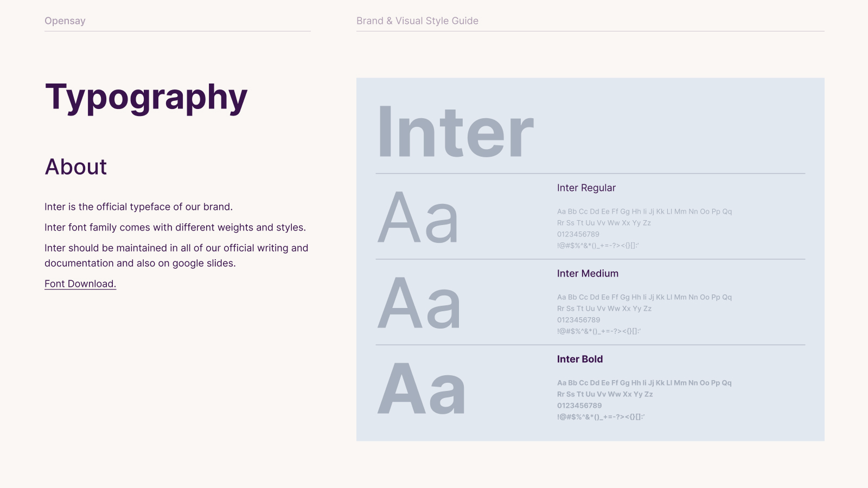868x488 pixels.
Task: Click the medium-weight Aa sample
Action: [419, 304]
